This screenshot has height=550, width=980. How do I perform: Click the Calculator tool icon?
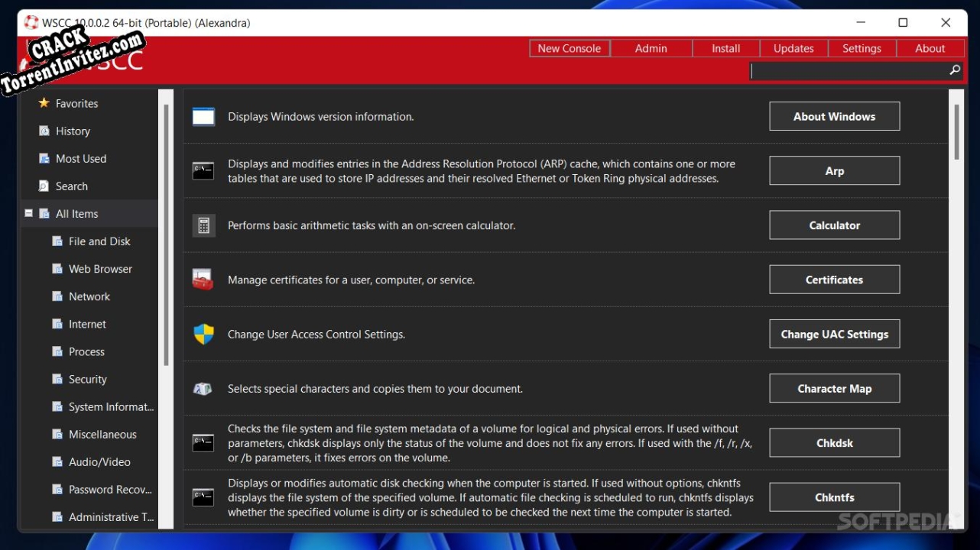203,225
